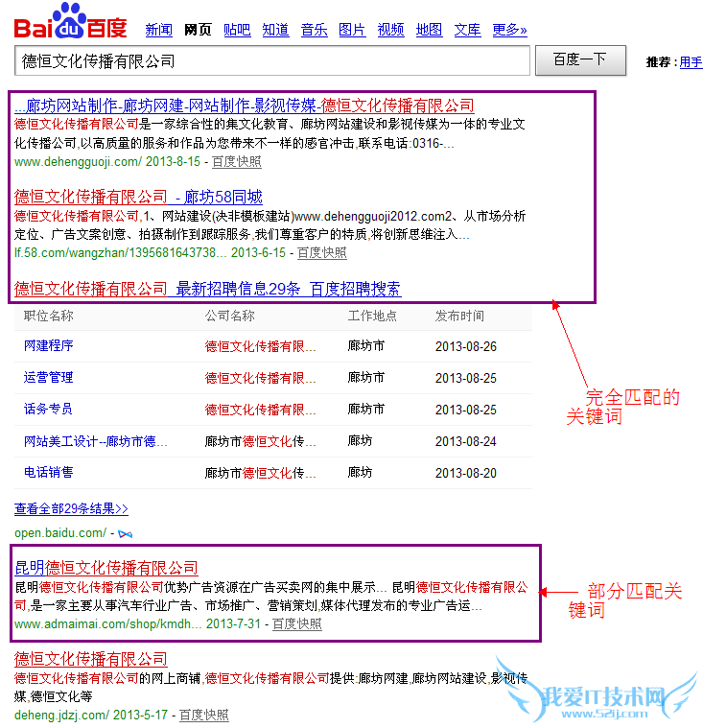Click the company name in 运营管理 row
The height and width of the screenshot is (728, 703).
(x=261, y=378)
